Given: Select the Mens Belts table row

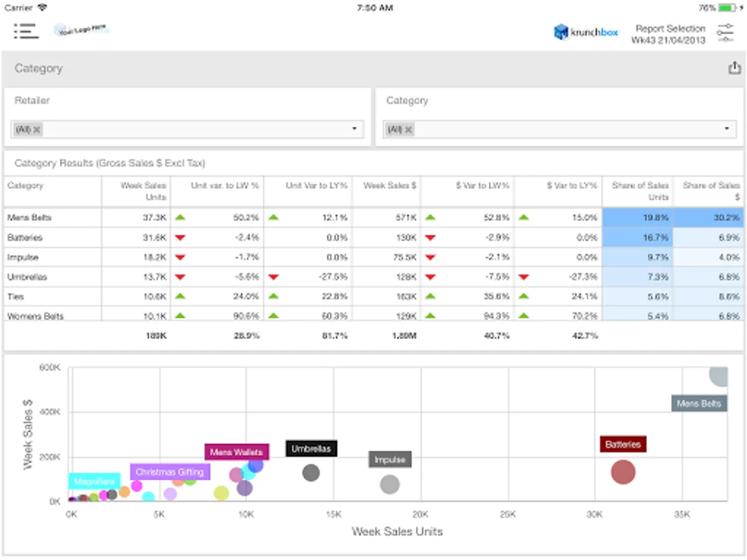Looking at the screenshot, I should point(374,218).
